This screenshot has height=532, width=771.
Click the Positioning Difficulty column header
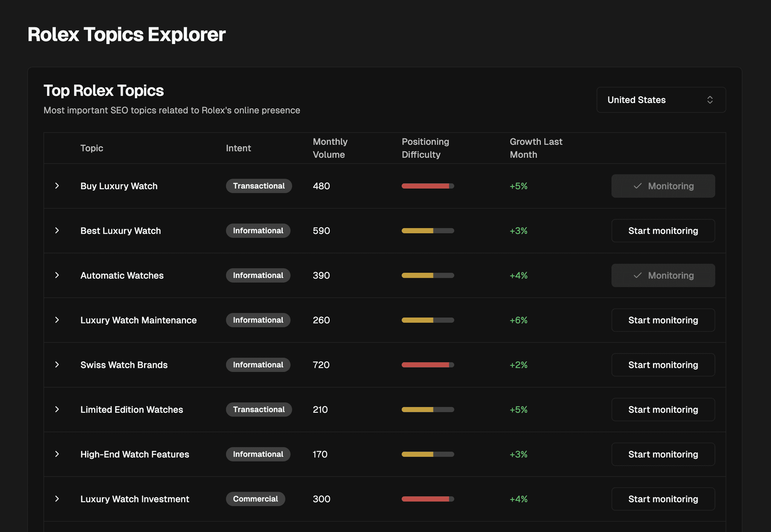(425, 148)
